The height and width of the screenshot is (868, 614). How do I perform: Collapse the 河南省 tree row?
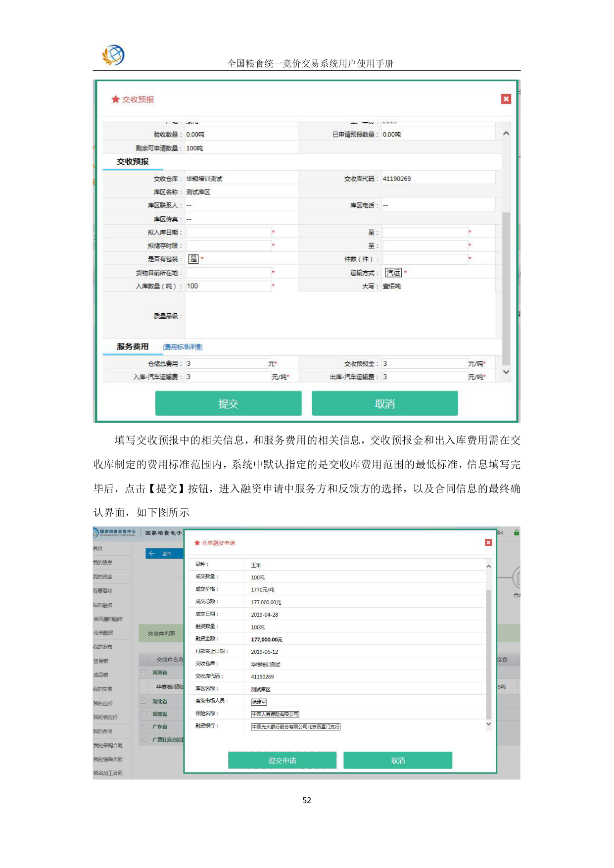pos(143,673)
